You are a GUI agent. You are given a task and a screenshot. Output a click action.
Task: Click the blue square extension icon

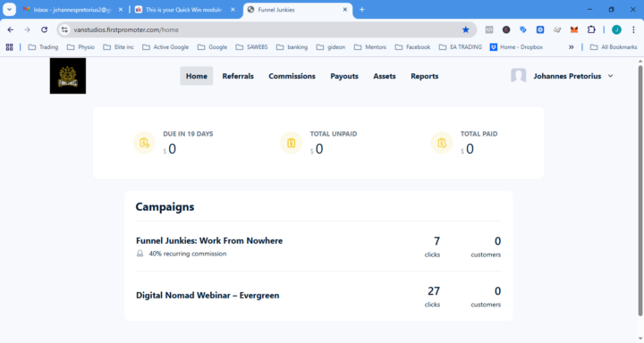click(x=540, y=29)
